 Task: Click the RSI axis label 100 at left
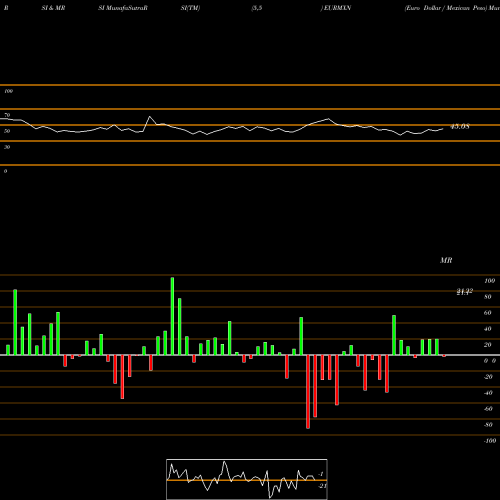tap(8, 91)
